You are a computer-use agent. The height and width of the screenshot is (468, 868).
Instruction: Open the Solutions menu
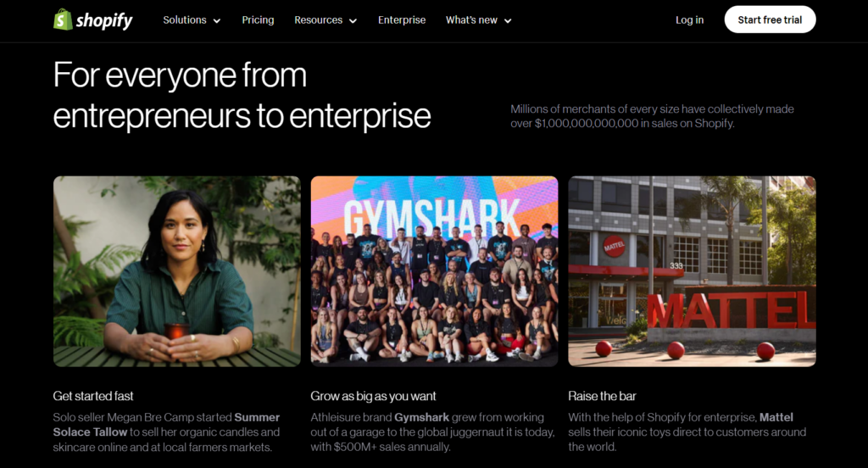coord(192,20)
